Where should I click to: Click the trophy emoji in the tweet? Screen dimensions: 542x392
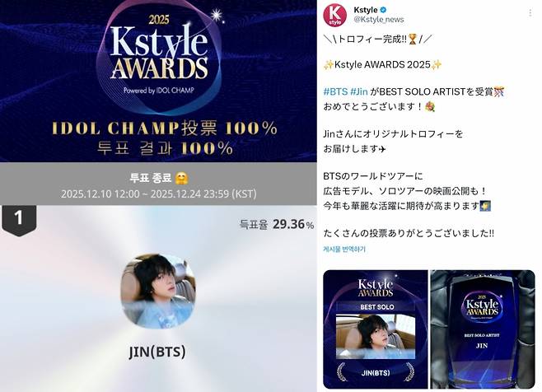point(413,40)
